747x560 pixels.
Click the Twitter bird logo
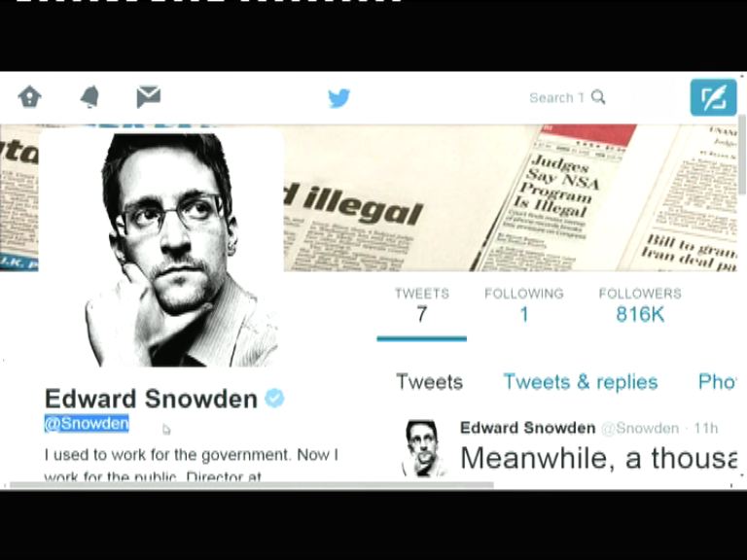point(339,97)
